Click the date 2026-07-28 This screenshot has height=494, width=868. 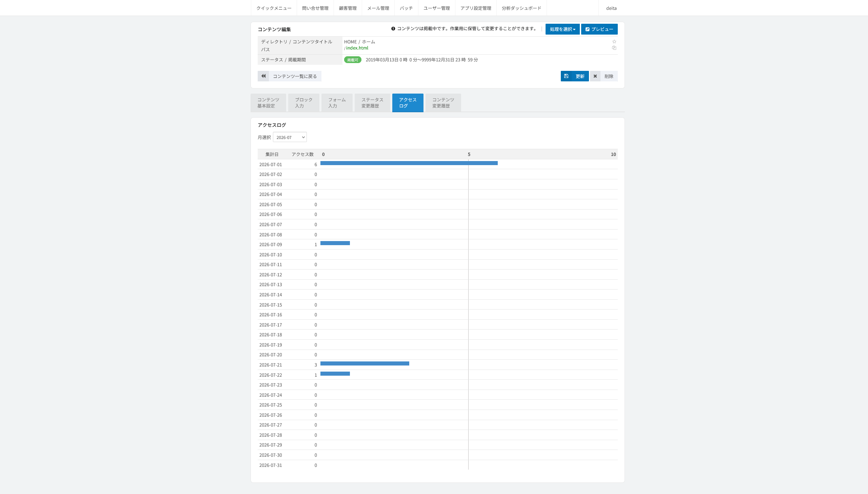[x=270, y=435]
